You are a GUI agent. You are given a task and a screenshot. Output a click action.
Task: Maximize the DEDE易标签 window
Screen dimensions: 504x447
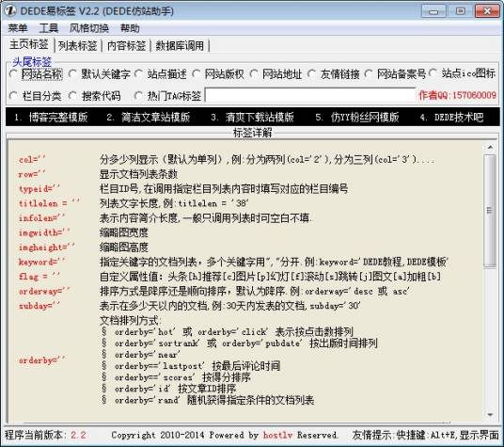click(x=461, y=11)
